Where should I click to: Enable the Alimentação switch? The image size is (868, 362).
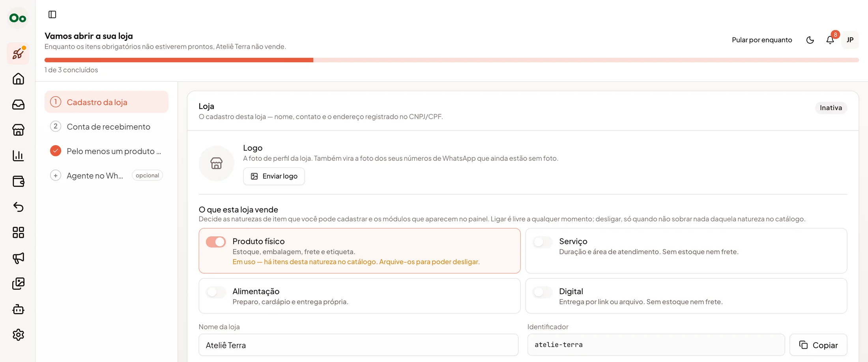tap(216, 292)
